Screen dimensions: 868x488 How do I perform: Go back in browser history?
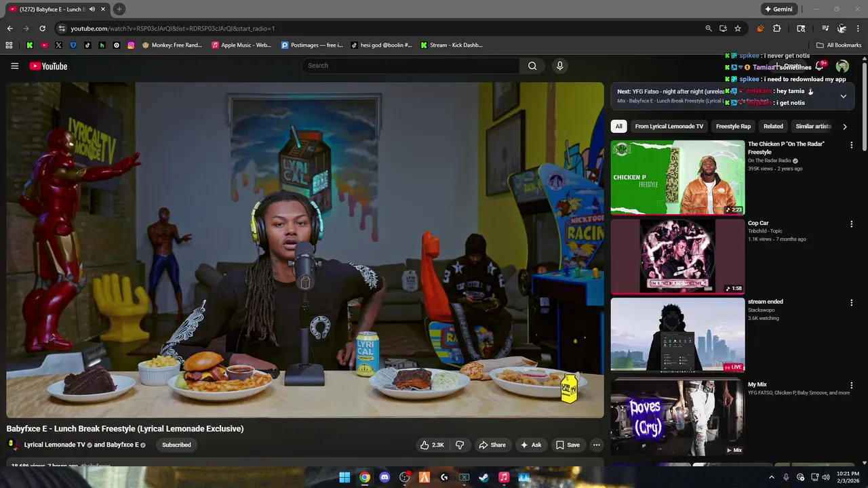tap(9, 28)
